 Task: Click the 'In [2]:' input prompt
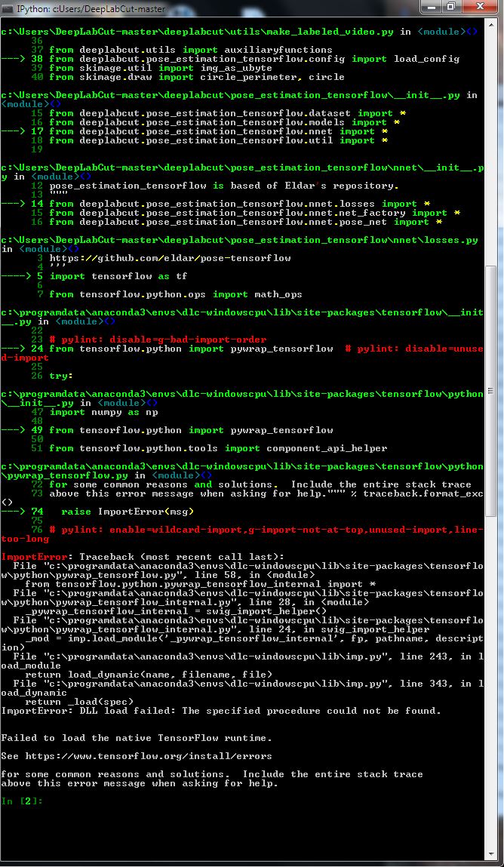point(22,801)
